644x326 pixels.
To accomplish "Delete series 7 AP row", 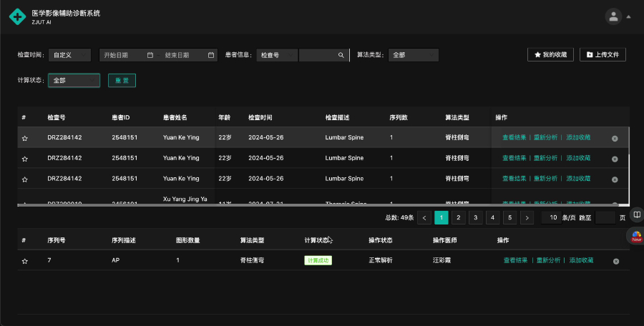I will (x=616, y=261).
